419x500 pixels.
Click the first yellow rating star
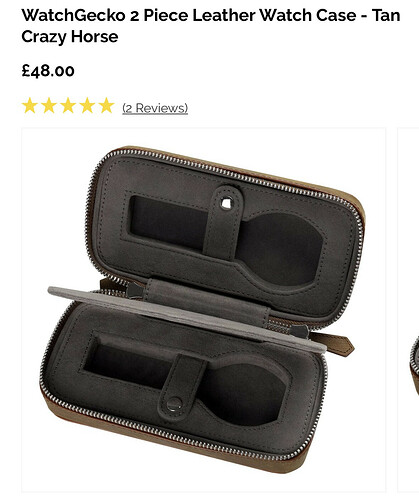pyautogui.click(x=29, y=106)
